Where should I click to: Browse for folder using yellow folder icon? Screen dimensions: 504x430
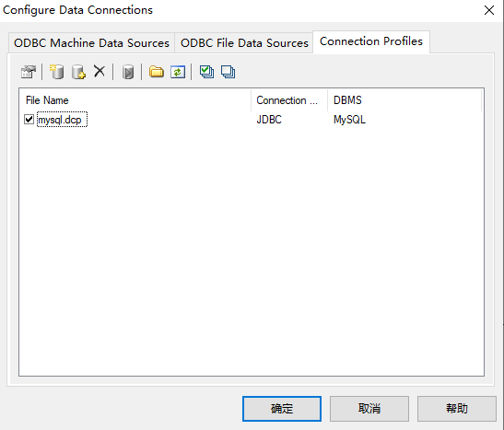coord(157,72)
